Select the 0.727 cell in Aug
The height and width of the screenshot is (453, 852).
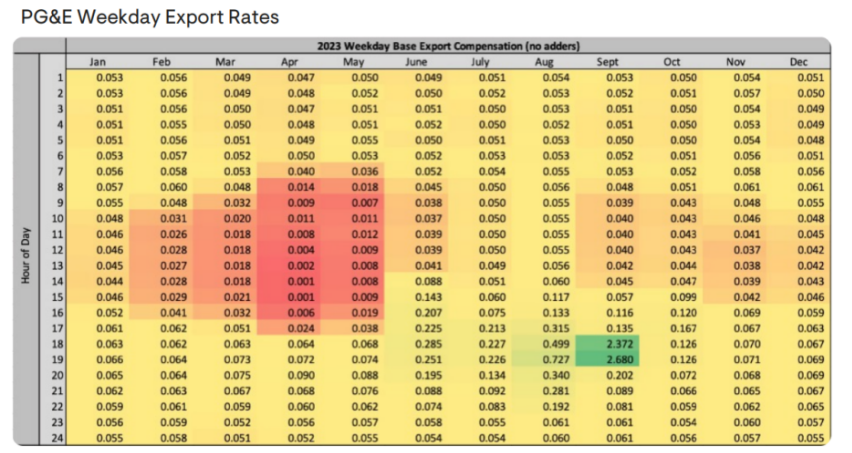543,358
